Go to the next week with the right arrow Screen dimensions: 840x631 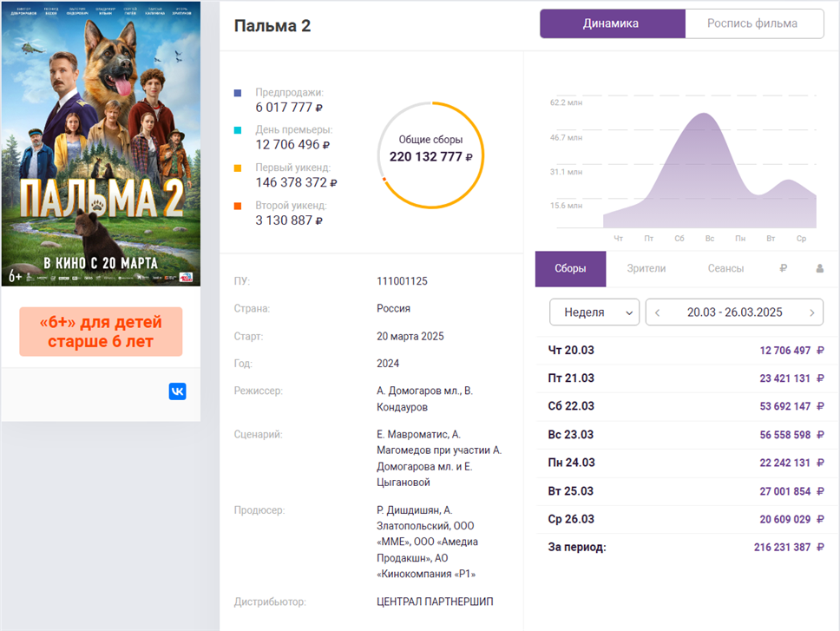pos(812,312)
